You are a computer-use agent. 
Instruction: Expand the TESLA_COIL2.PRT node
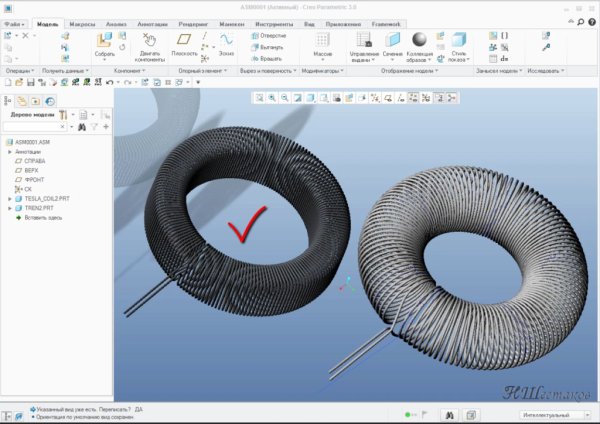click(x=10, y=199)
